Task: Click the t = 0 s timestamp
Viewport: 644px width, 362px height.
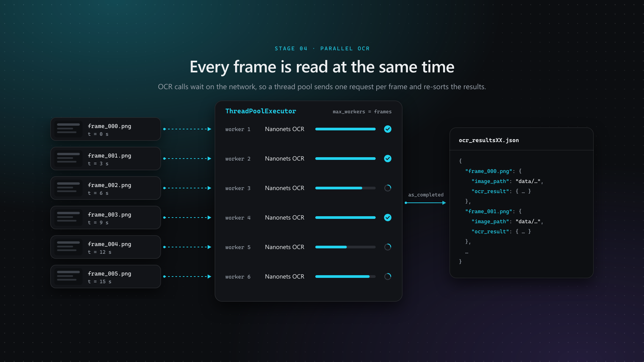Action: coord(98,134)
